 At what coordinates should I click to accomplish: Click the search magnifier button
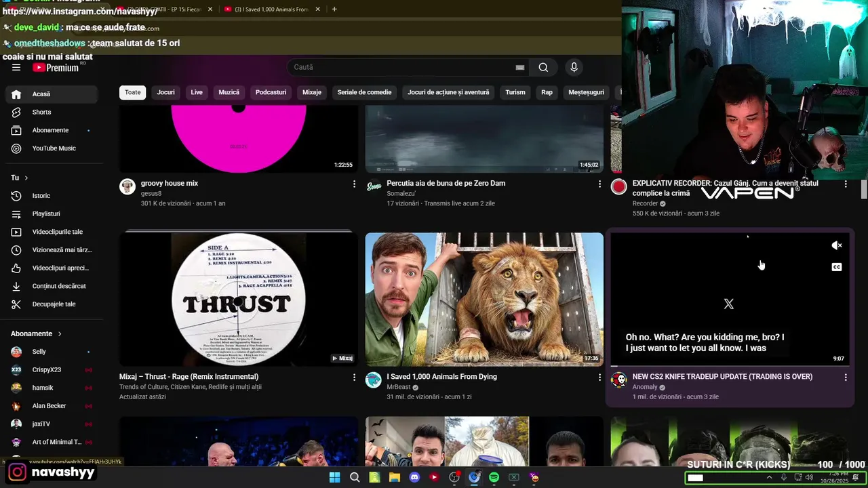[x=543, y=67]
